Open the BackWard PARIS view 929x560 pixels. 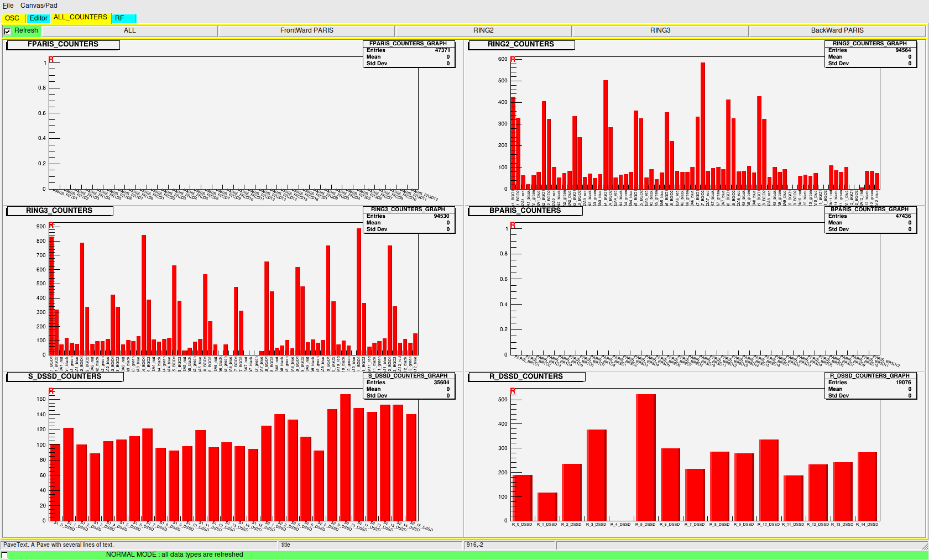click(x=838, y=30)
